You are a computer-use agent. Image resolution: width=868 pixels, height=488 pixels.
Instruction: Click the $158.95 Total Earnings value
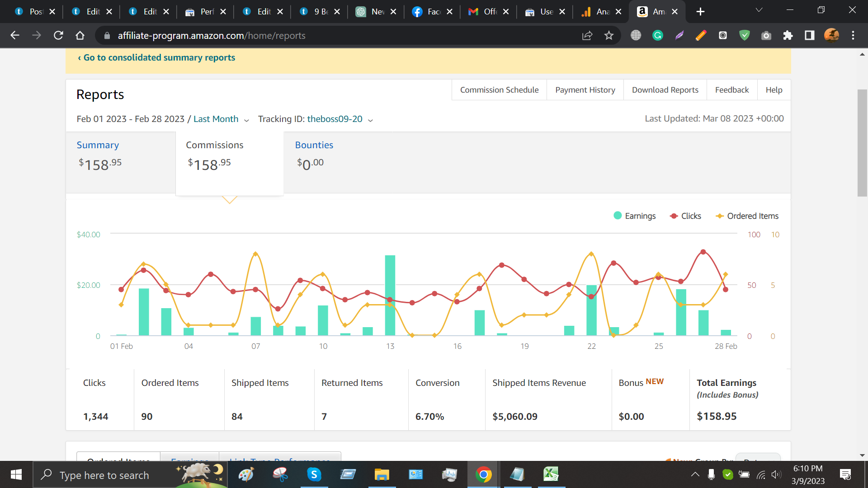[x=717, y=416]
